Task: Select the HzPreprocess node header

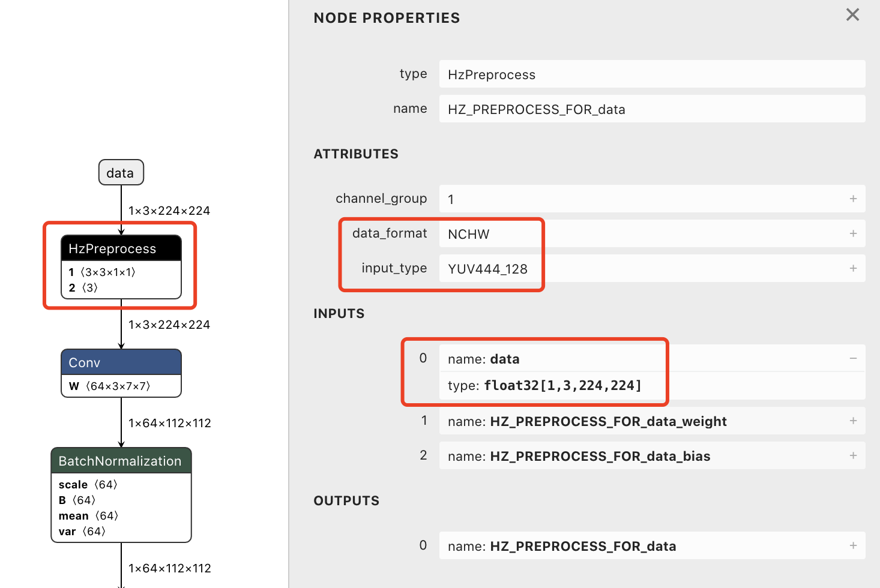Action: (121, 248)
